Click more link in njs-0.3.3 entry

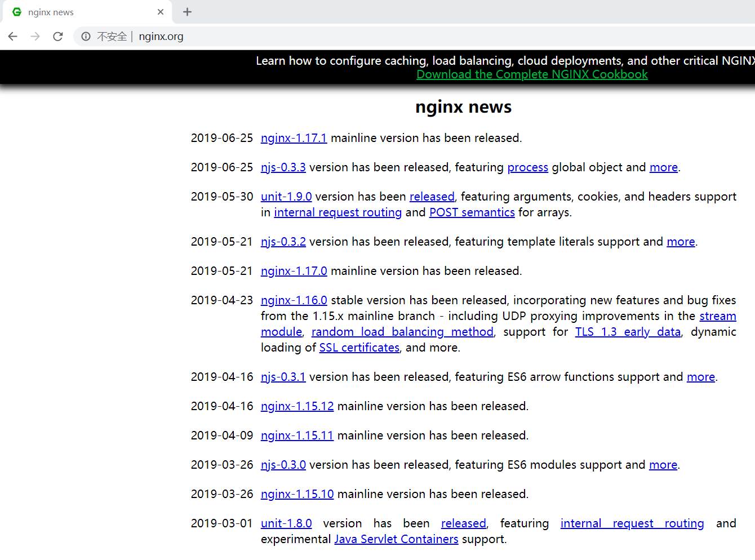[664, 167]
